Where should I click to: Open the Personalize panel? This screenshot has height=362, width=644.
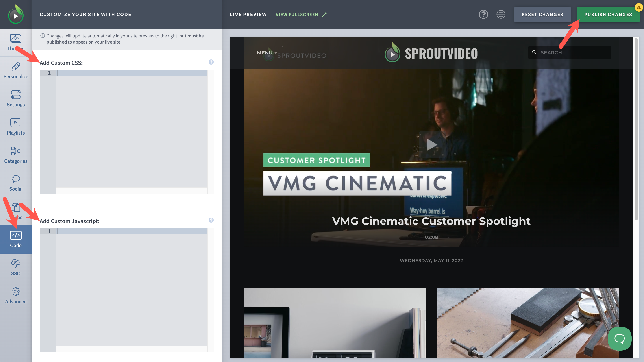point(15,70)
